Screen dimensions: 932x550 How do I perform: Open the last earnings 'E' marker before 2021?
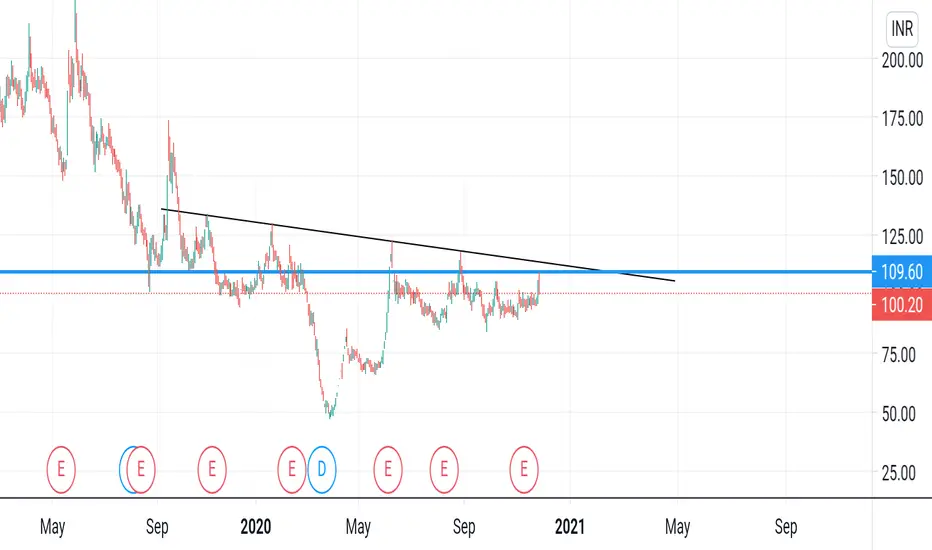524,469
